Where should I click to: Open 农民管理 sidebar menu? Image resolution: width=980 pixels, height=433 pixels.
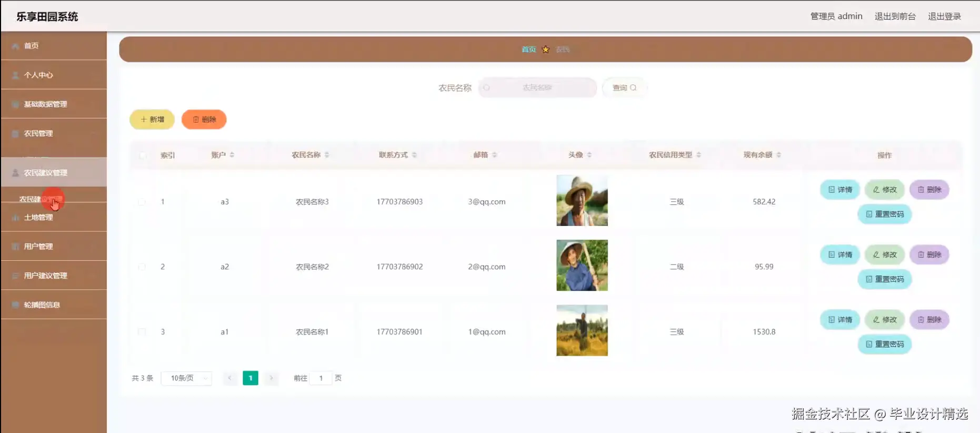point(54,133)
